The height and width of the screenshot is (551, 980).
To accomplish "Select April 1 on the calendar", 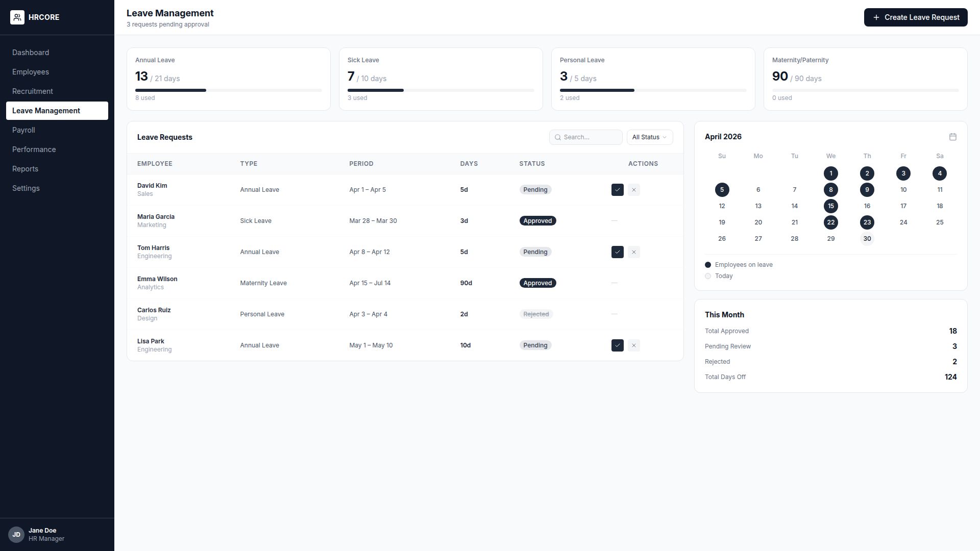I will coord(830,173).
